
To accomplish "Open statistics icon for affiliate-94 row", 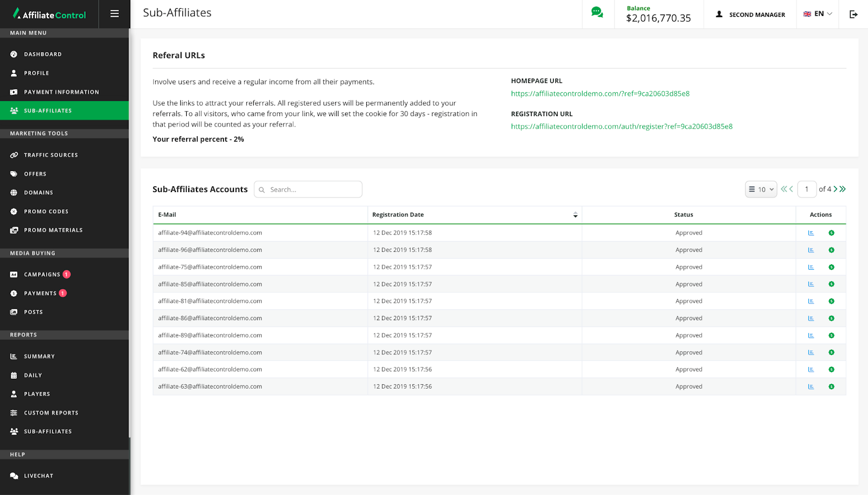I will (x=811, y=233).
